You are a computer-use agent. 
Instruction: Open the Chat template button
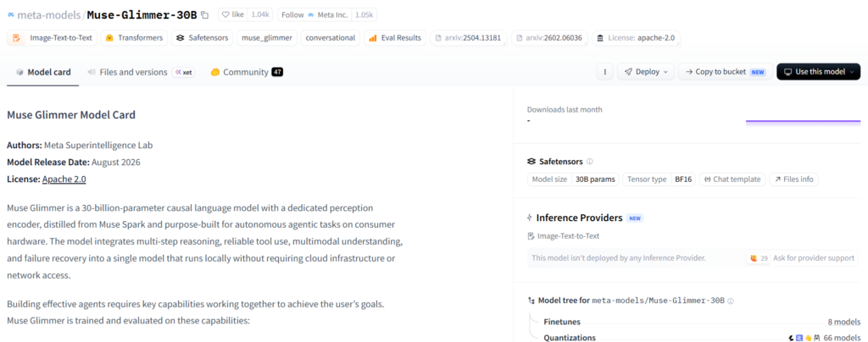(x=733, y=179)
